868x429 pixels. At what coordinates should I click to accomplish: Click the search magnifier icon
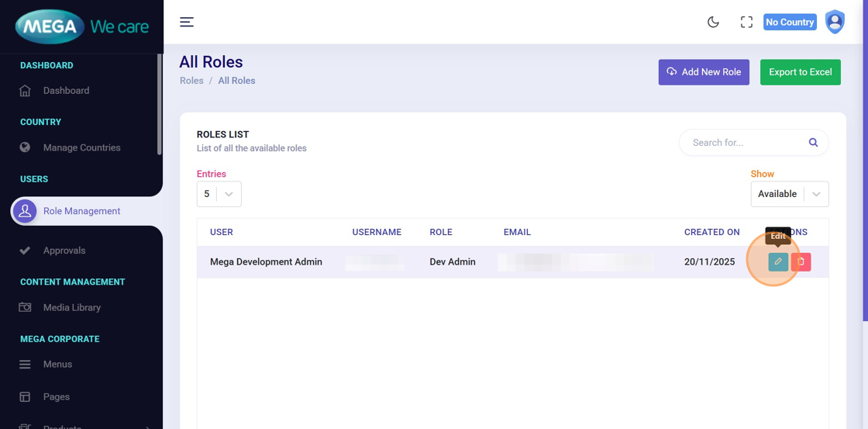813,143
